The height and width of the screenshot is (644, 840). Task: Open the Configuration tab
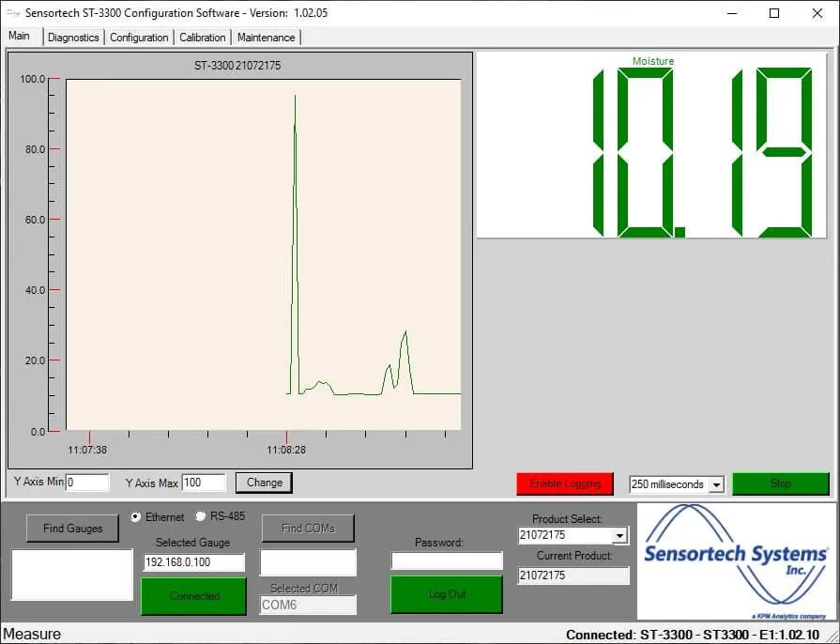(138, 38)
